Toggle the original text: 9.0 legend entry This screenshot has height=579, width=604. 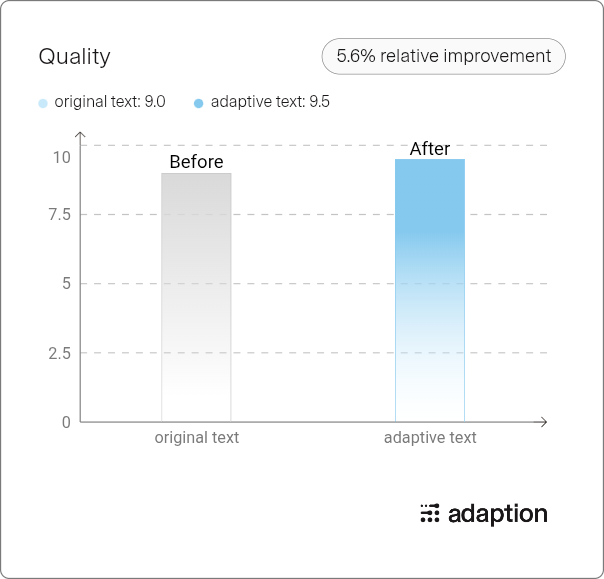click(102, 102)
